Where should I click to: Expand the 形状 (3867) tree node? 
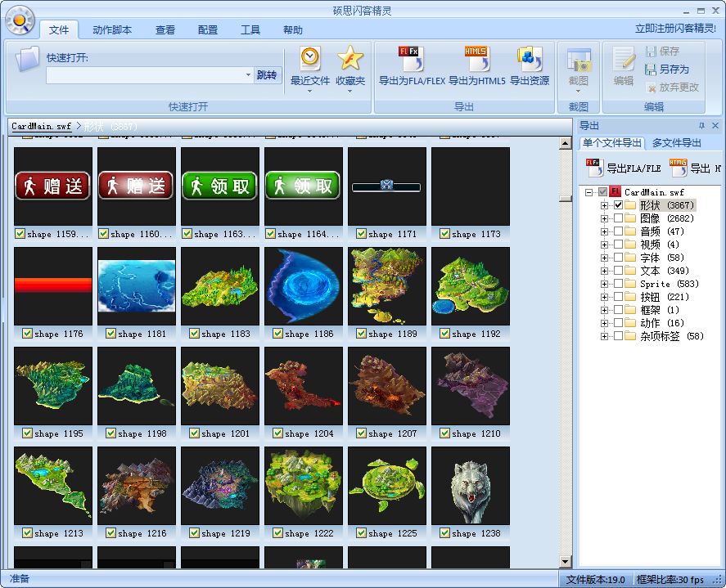pos(604,205)
